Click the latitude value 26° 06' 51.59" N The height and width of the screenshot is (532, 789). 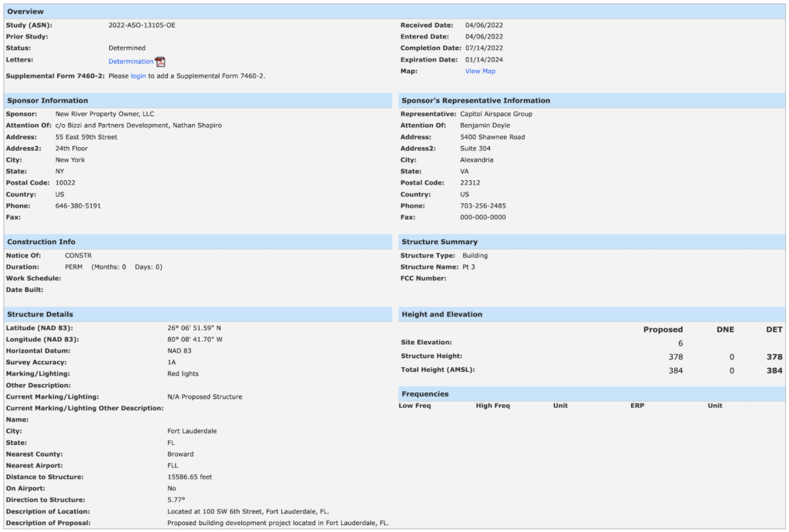pos(193,328)
